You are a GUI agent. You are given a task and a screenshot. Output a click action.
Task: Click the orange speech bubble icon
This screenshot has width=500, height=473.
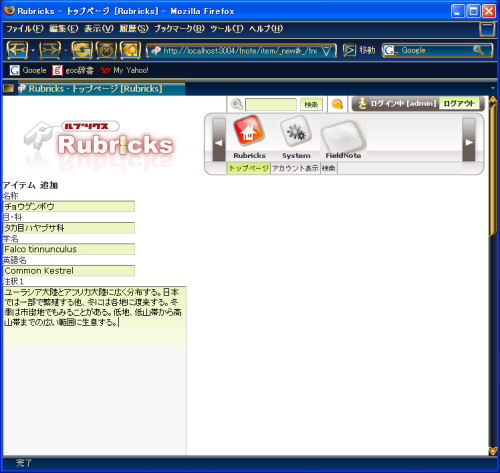pos(337,104)
